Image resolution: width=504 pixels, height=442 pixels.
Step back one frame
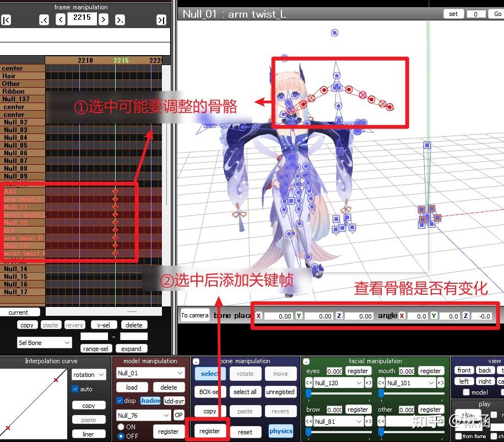pos(61,19)
